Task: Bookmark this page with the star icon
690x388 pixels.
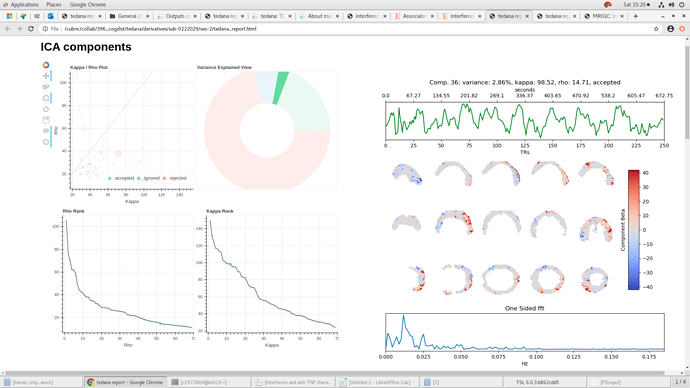Action: pos(656,29)
